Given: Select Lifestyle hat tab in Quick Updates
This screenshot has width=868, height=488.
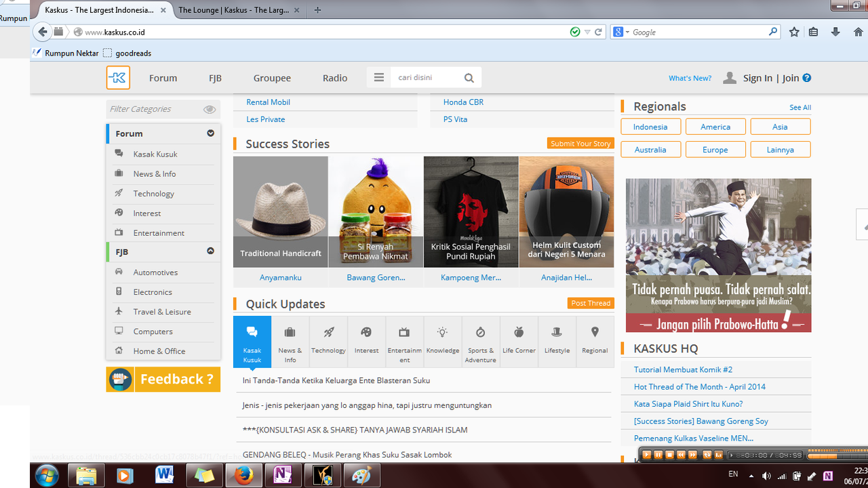Looking at the screenshot, I should tap(557, 342).
